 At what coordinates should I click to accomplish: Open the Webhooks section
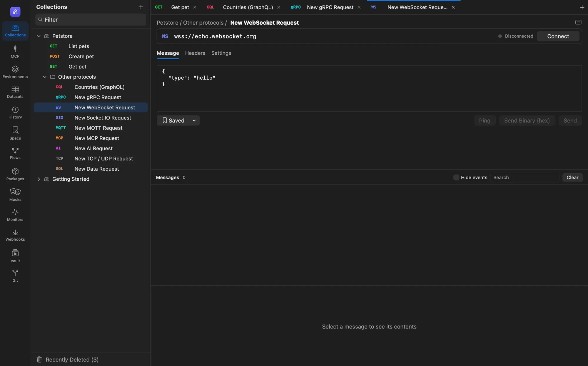[15, 235]
